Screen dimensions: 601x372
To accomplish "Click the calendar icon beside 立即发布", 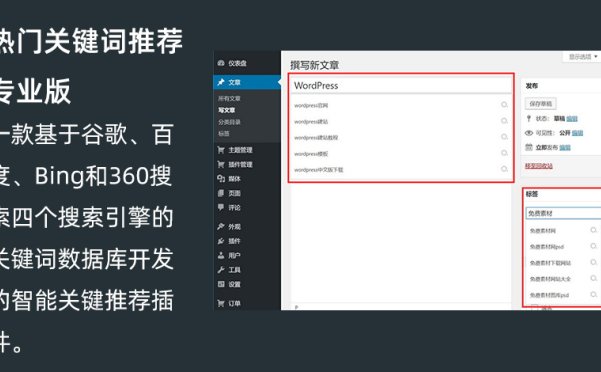I will 529,147.
